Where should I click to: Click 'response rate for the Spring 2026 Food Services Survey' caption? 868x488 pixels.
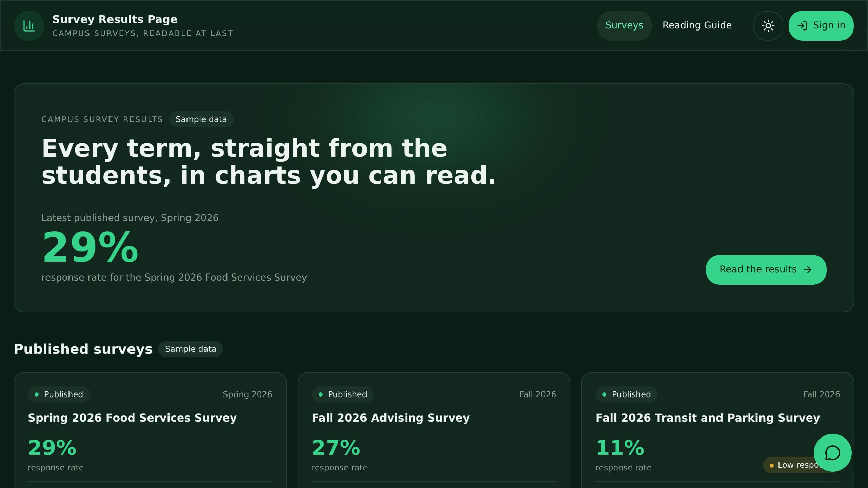tap(174, 277)
